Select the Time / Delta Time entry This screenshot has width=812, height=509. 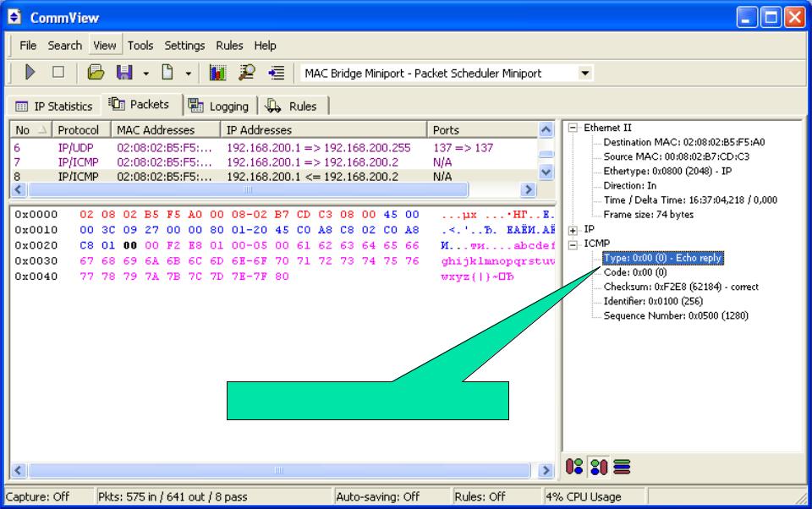[690, 200]
